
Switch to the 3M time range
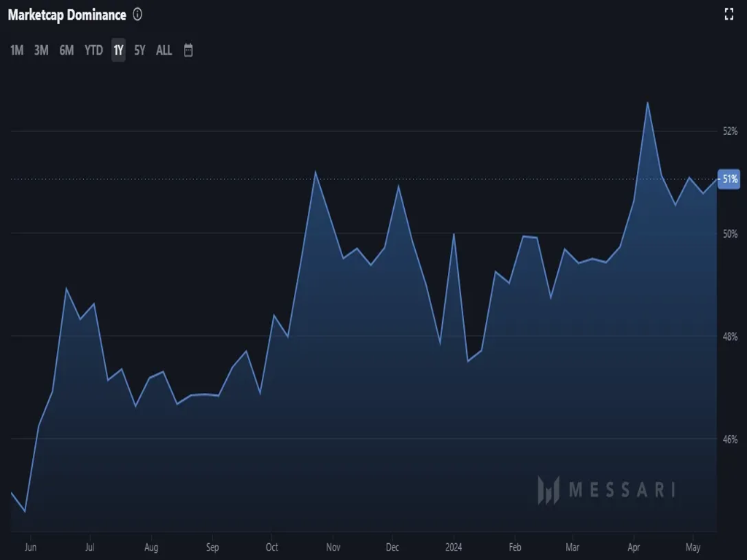pos(42,50)
